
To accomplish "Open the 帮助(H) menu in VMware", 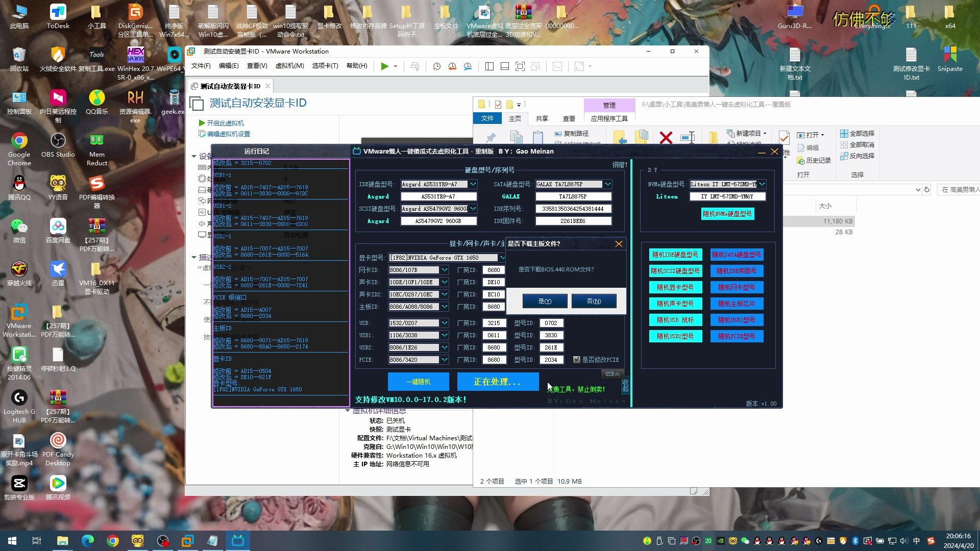I will point(357,66).
